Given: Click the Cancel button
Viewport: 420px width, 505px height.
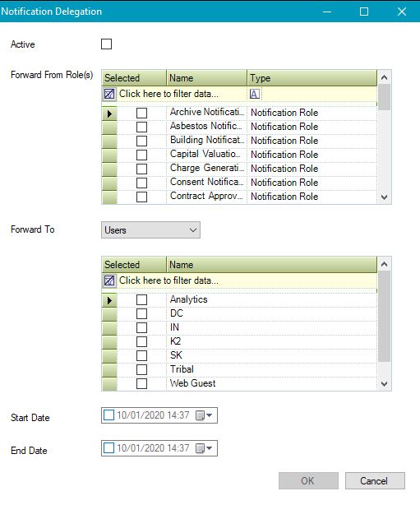Looking at the screenshot, I should click(x=375, y=481).
